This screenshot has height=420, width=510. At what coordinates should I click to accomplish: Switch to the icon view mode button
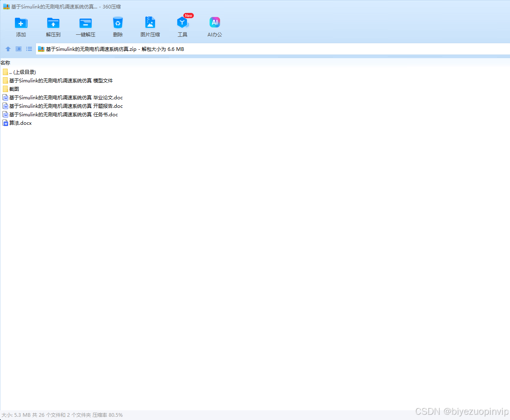click(19, 49)
